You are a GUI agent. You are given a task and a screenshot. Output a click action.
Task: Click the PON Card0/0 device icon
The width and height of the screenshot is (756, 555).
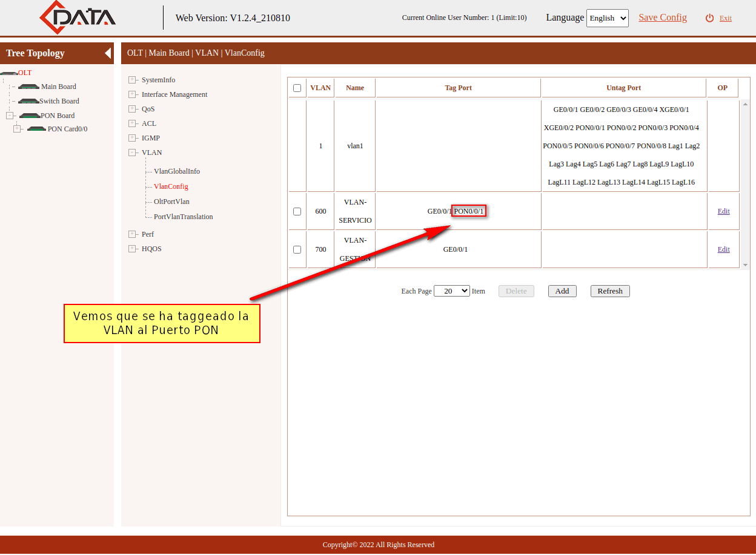pos(36,129)
